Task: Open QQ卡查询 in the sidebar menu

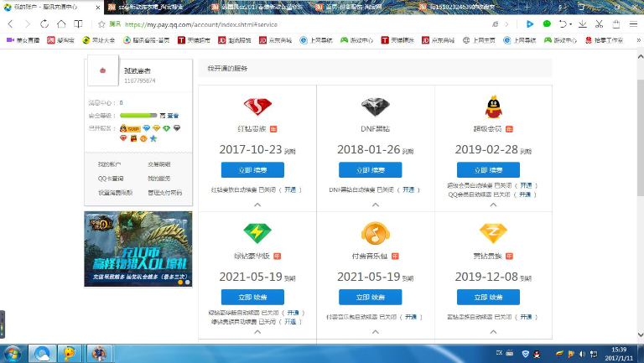Action: coord(111,179)
